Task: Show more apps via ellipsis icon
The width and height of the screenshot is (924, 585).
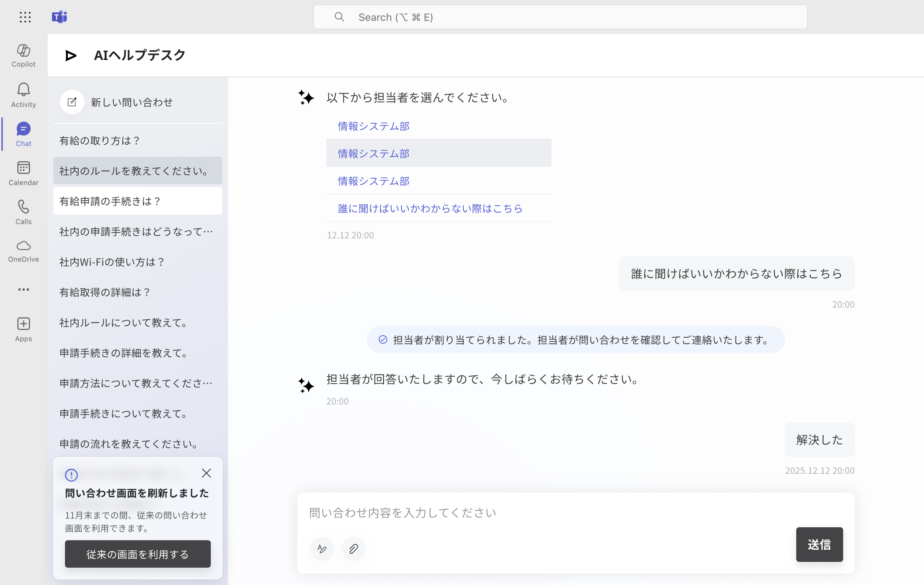Action: (23, 289)
